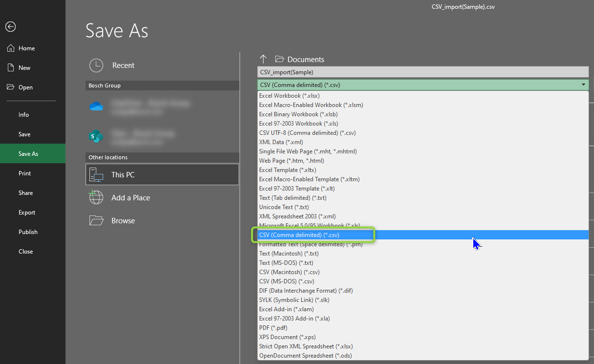This screenshot has width=594, height=364.
Task: Click the up arrow to parent folder
Action: 263,59
